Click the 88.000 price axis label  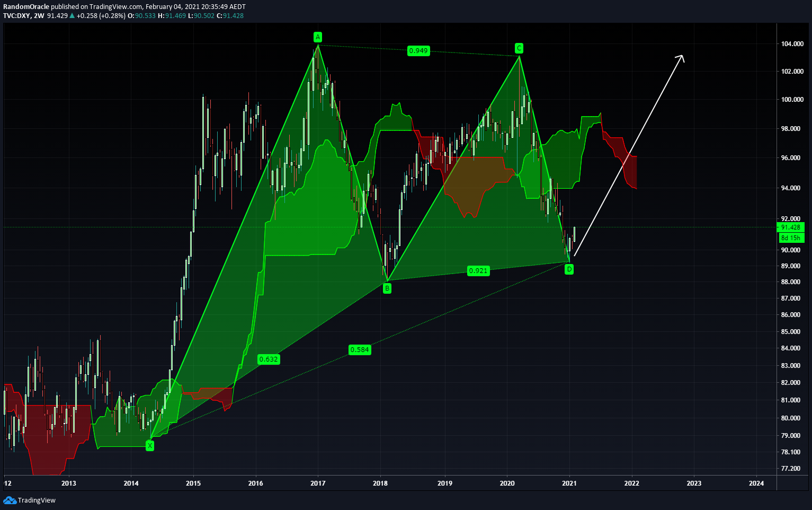pos(792,282)
